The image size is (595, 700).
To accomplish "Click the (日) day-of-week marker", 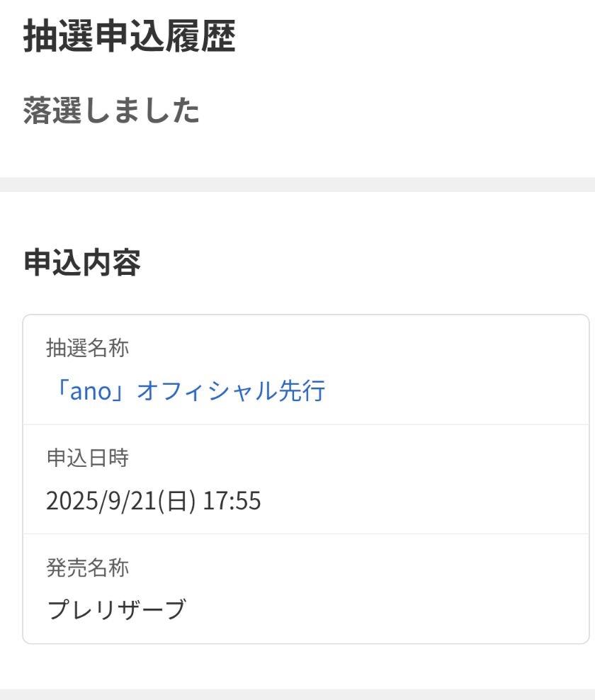I will point(176,501).
